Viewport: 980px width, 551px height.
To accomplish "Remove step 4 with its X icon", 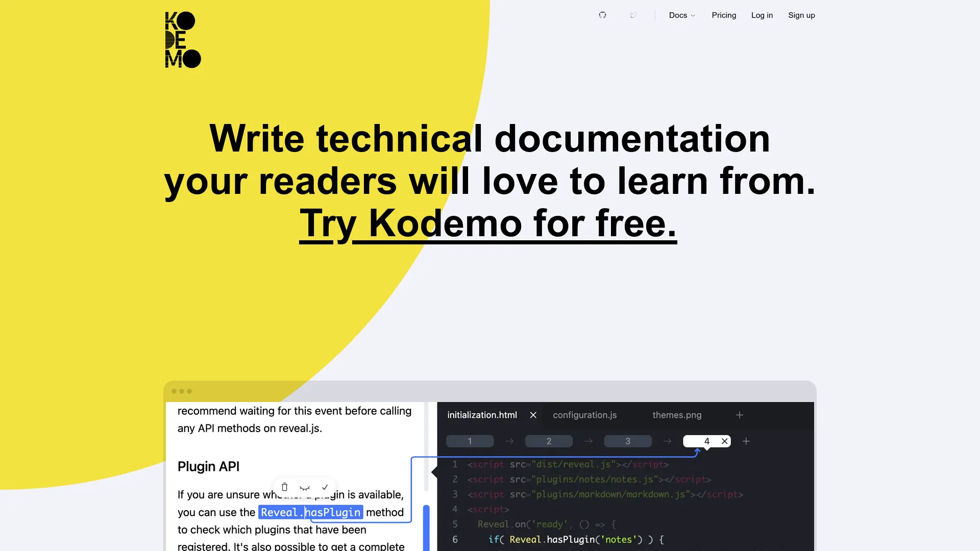I will [x=724, y=441].
